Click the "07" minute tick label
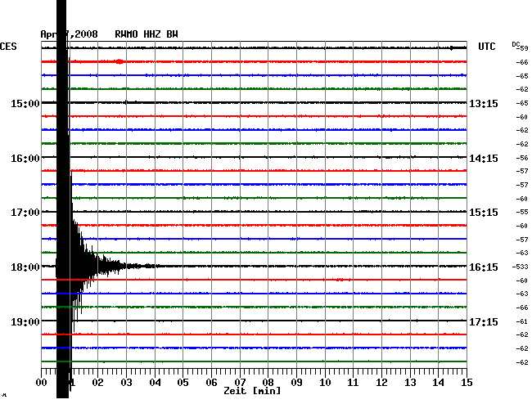 240,383
